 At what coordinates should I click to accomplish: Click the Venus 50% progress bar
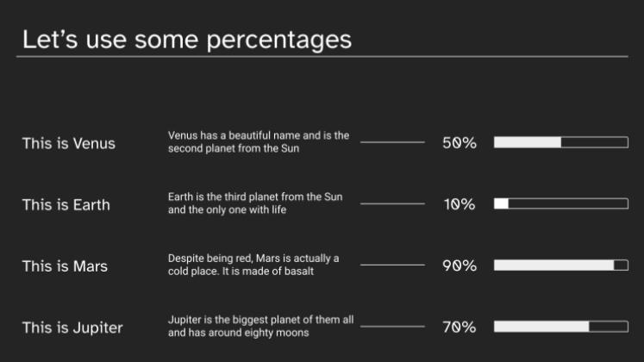(x=560, y=142)
